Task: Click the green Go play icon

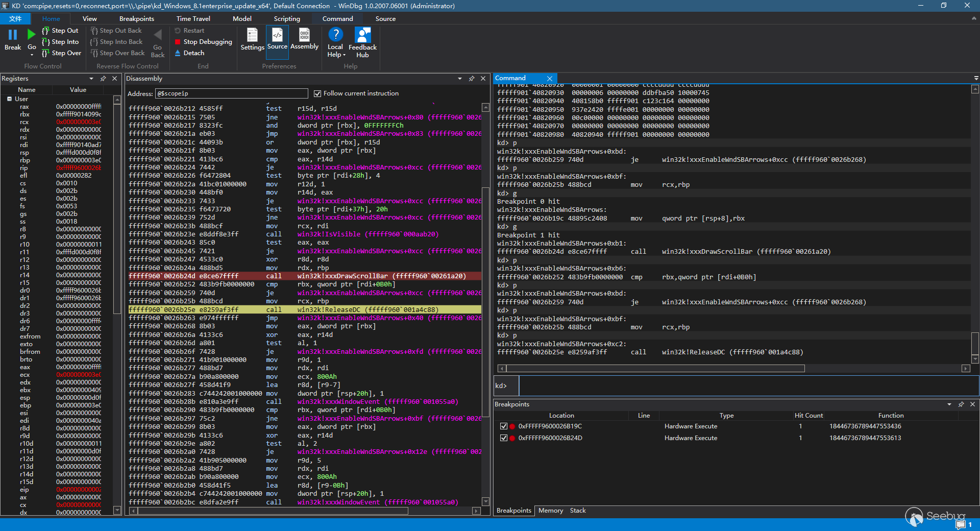Action: (x=32, y=35)
